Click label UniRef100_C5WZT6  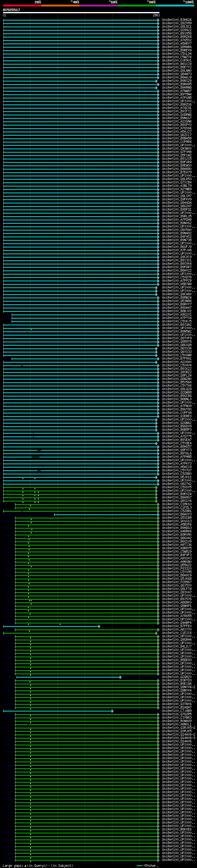(x=177, y=57)
